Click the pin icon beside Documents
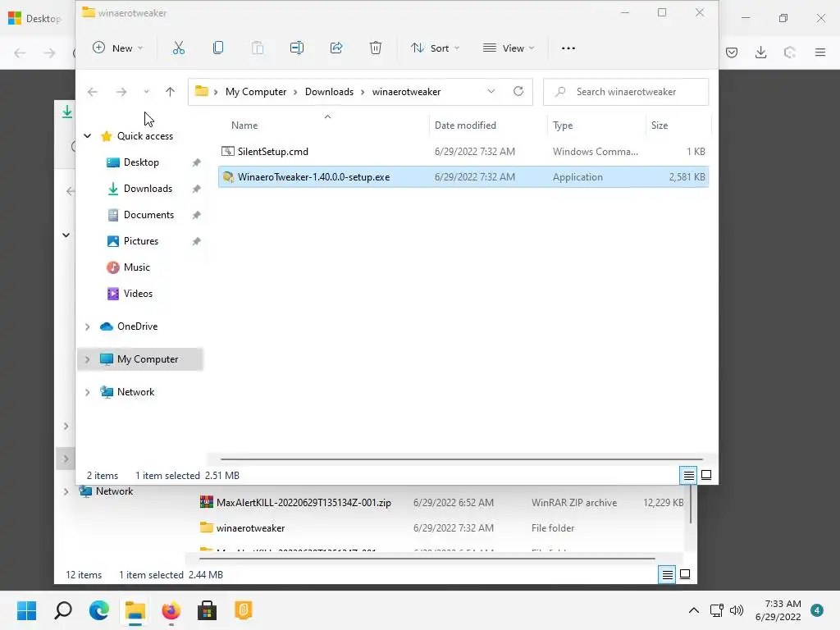The height and width of the screenshot is (630, 840). point(197,215)
